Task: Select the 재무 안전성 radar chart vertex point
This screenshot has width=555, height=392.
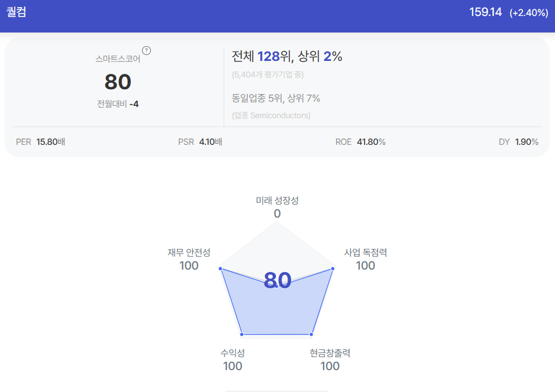Action: pyautogui.click(x=221, y=269)
